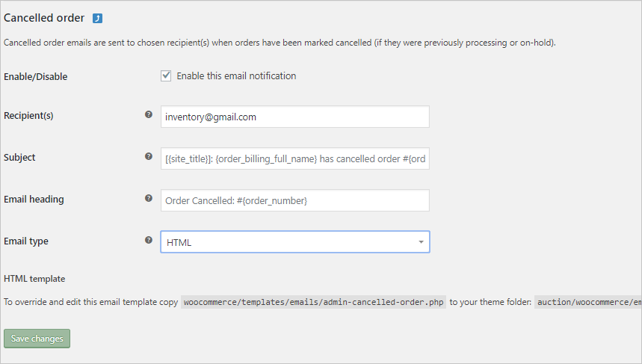
Task: Click the arrow on the Email type dropdown
Action: pos(421,242)
